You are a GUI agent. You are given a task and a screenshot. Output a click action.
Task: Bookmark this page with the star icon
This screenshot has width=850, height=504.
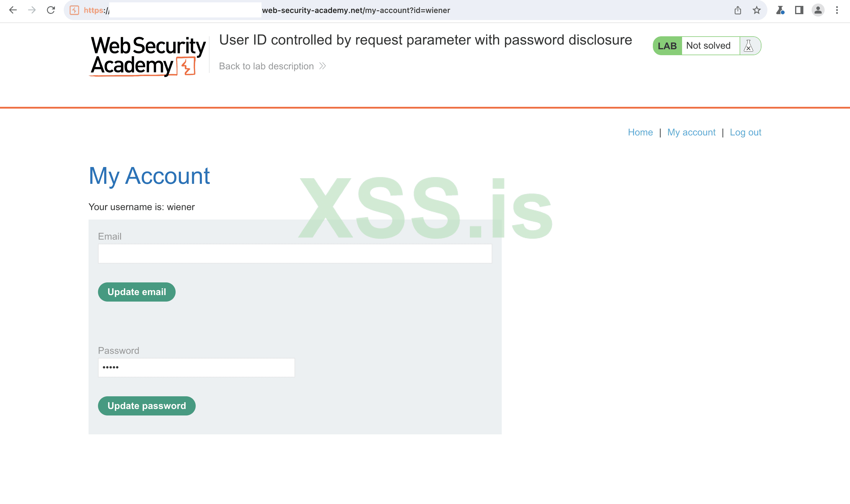(757, 10)
